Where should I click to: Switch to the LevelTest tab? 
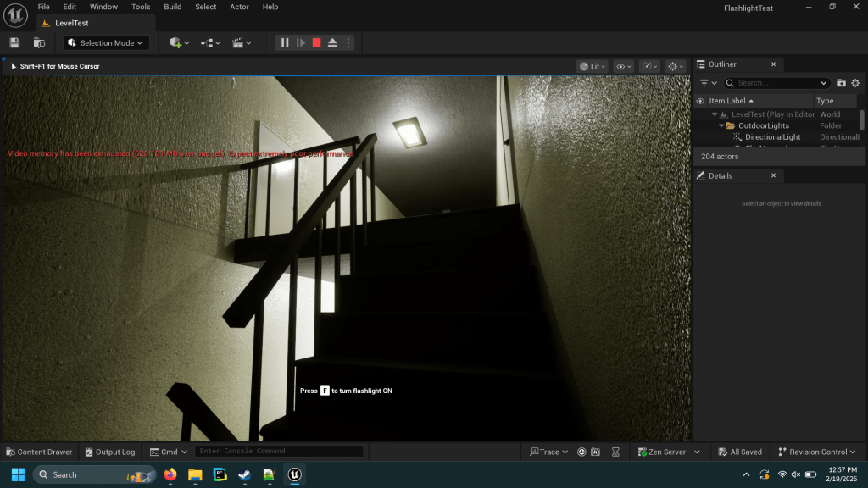point(71,23)
